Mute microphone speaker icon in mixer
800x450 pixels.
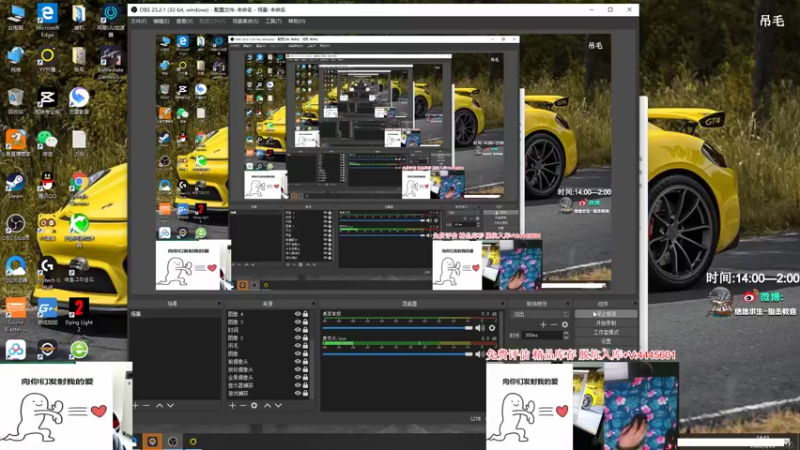(480, 354)
